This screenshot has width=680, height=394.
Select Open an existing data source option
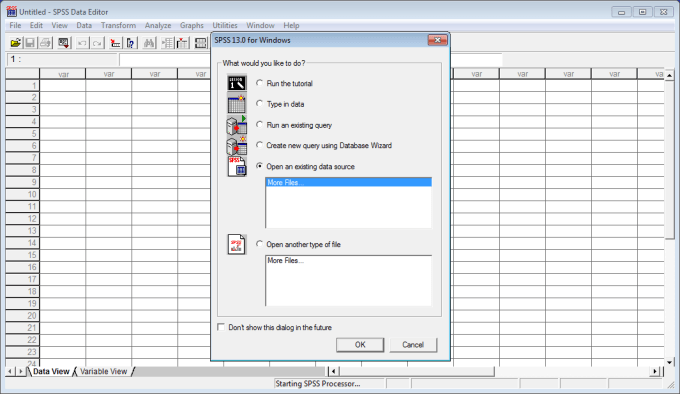[x=259, y=166]
